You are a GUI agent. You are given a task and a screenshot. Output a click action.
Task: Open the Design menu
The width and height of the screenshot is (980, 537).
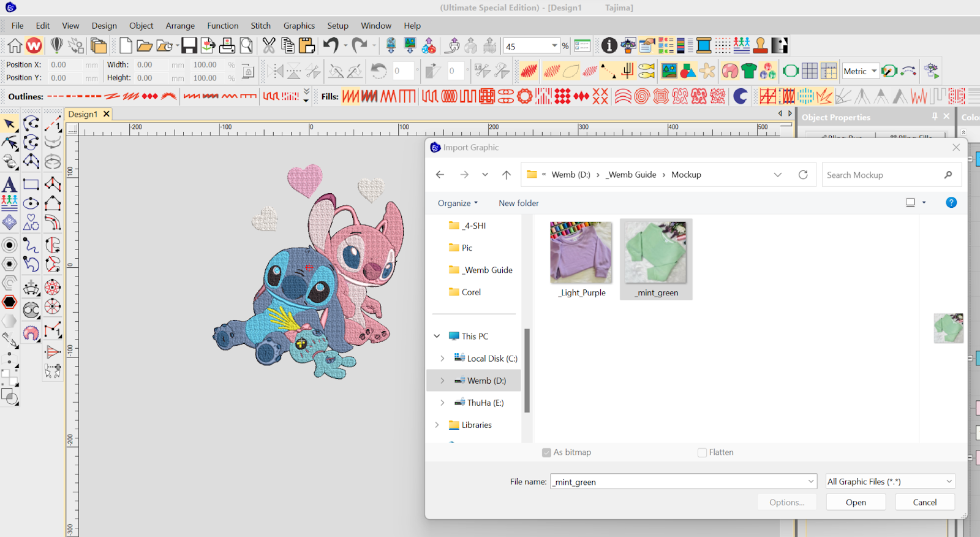tap(104, 26)
